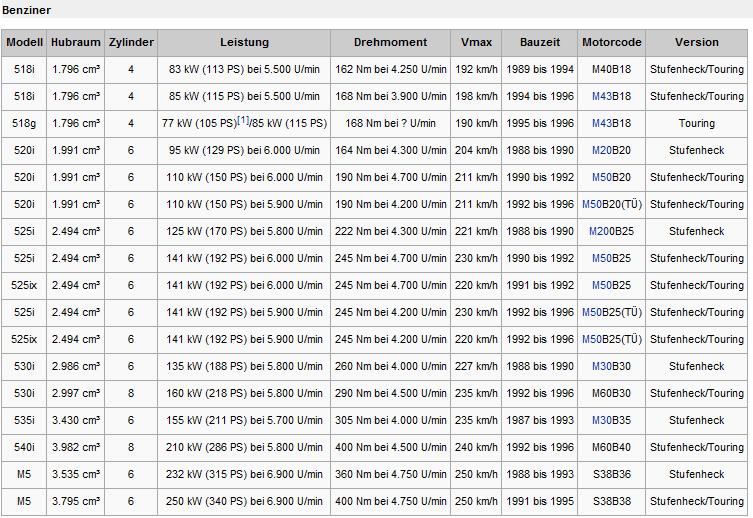This screenshot has height=518, width=753.
Task: Select the S38B38 motorcode cell
Action: click(611, 501)
